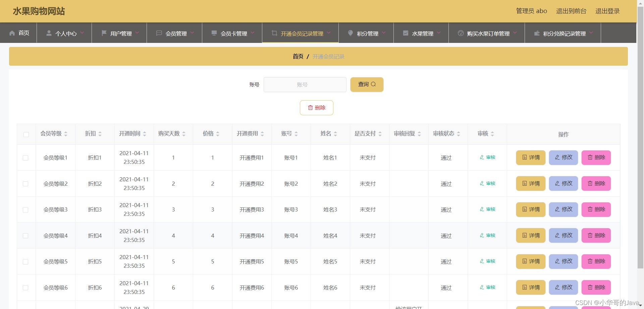The image size is (644, 309).
Task: Check the row checkbox for 会员等级3
Action: click(25, 210)
